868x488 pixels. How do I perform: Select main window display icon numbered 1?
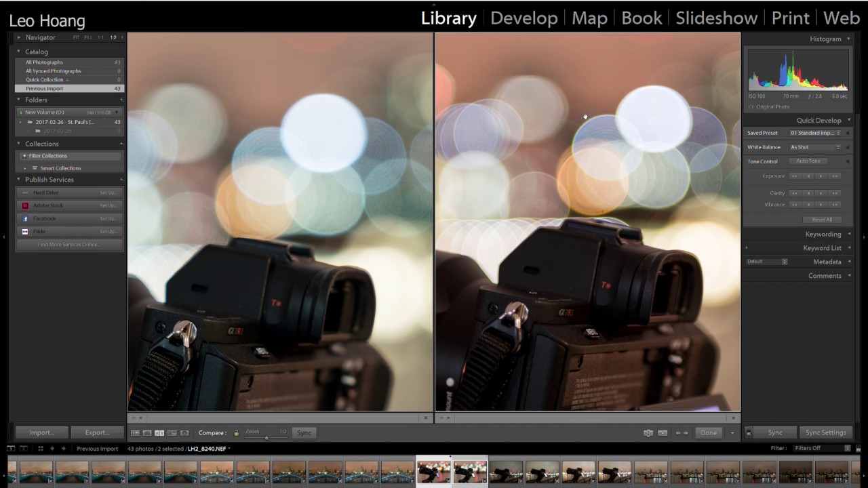click(12, 449)
